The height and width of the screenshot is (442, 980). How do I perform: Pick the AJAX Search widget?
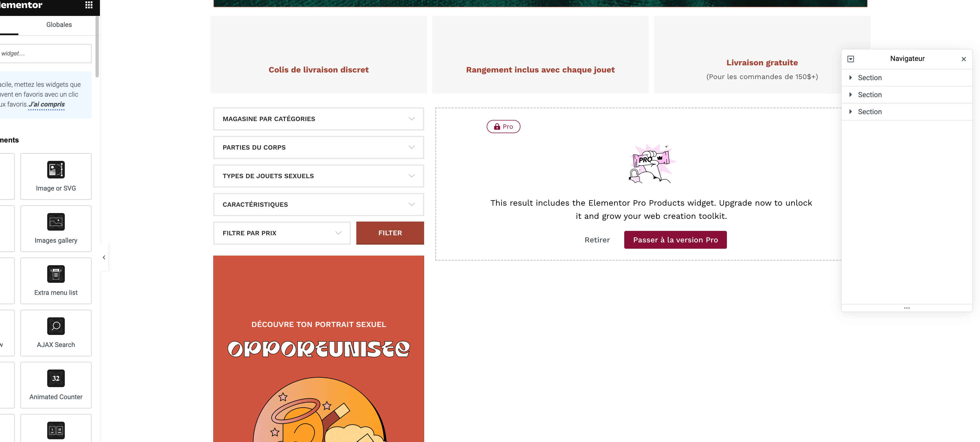tap(56, 333)
